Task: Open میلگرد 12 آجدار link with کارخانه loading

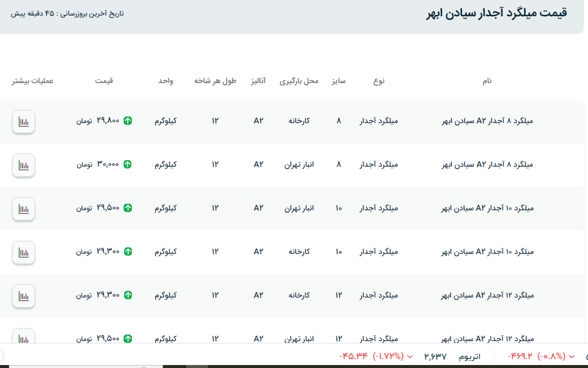Action: pos(487,295)
